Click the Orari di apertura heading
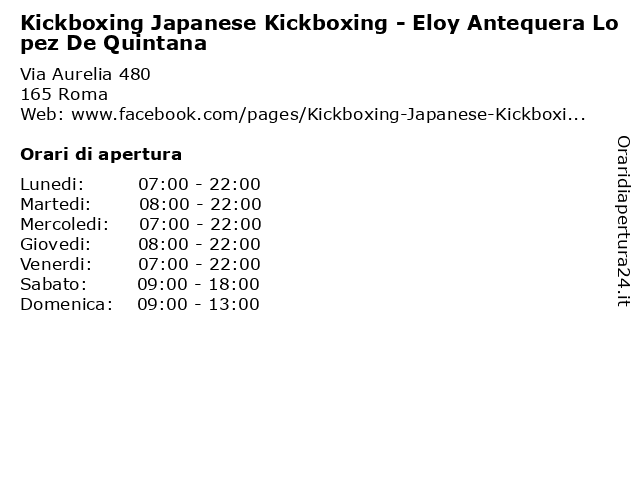640x480 pixels. point(101,154)
